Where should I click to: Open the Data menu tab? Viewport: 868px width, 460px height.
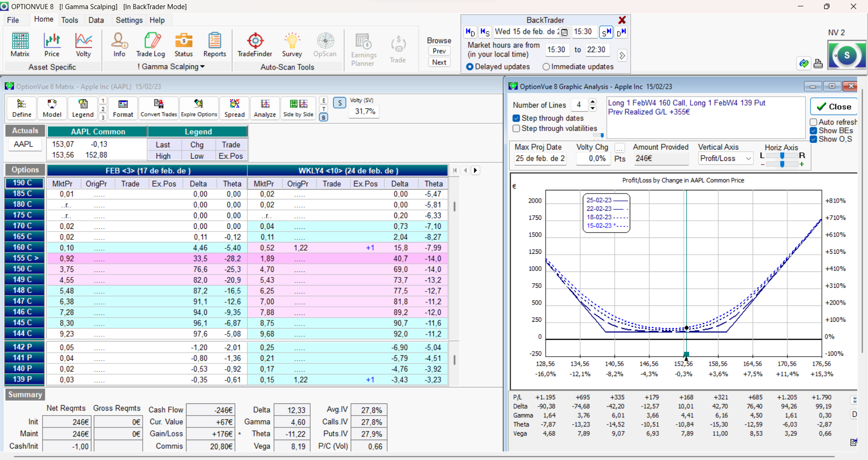[x=96, y=20]
